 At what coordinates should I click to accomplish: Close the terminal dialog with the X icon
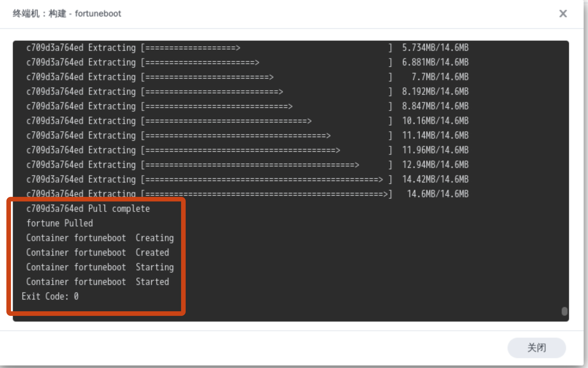point(563,14)
